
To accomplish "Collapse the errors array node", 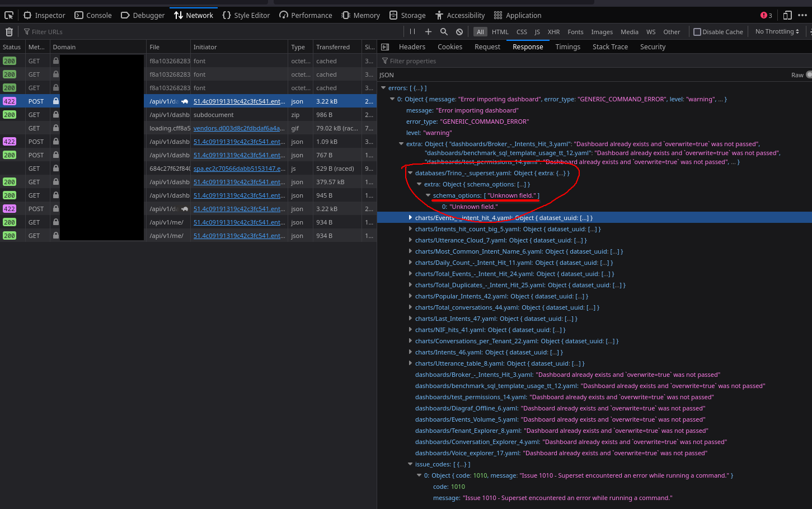I will (x=383, y=88).
